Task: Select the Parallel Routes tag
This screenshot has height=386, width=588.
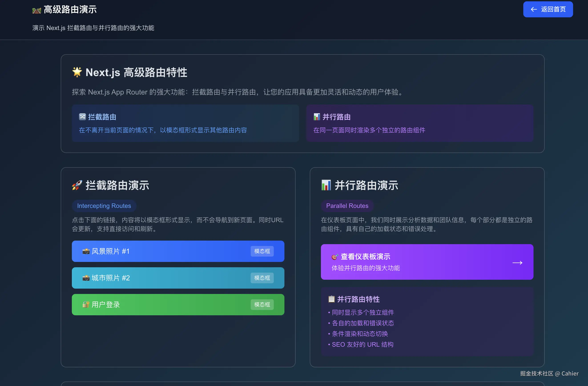Action: [347, 206]
